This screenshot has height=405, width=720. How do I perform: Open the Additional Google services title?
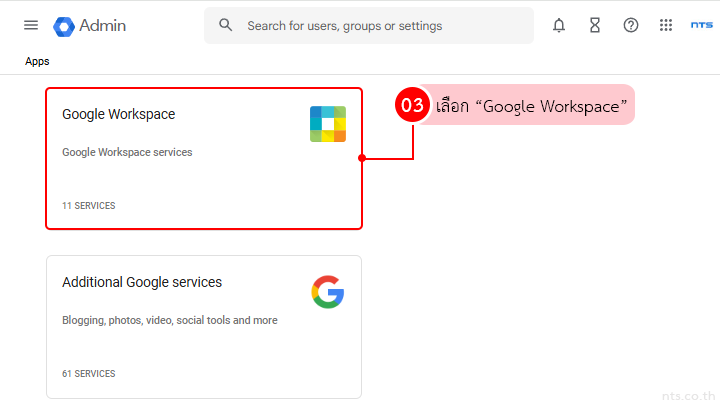[142, 282]
